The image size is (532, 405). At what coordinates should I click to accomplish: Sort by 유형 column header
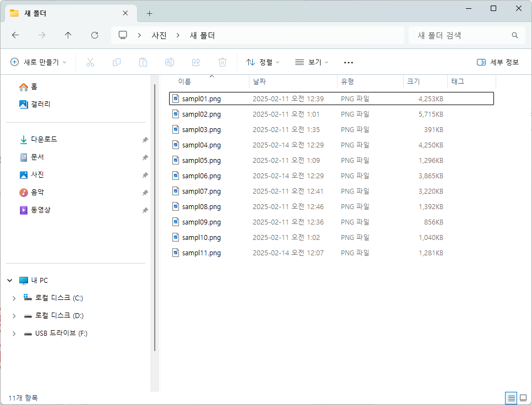coord(348,81)
